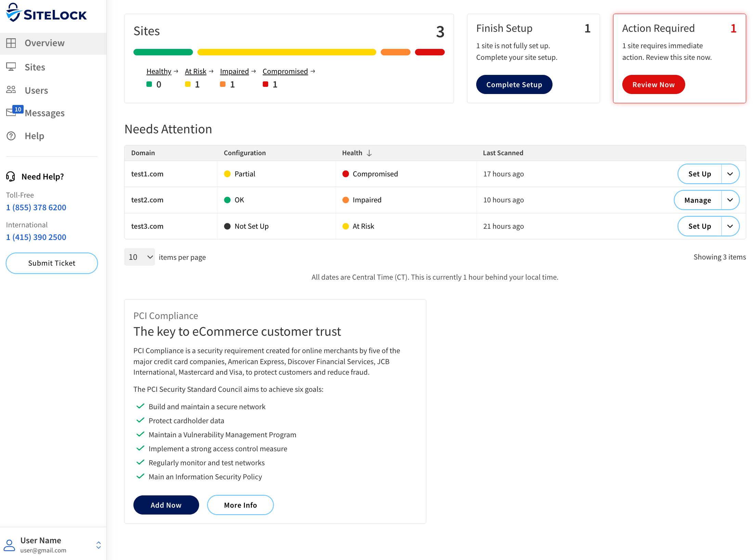Click the checkmark beside Protect cardholder data
The width and height of the screenshot is (754, 560).
140,420
